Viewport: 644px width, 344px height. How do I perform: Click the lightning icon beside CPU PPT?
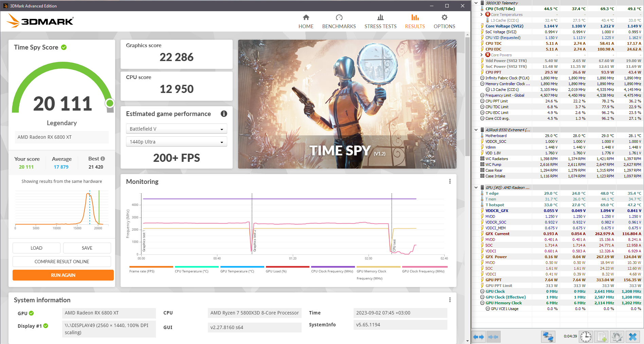(x=482, y=72)
